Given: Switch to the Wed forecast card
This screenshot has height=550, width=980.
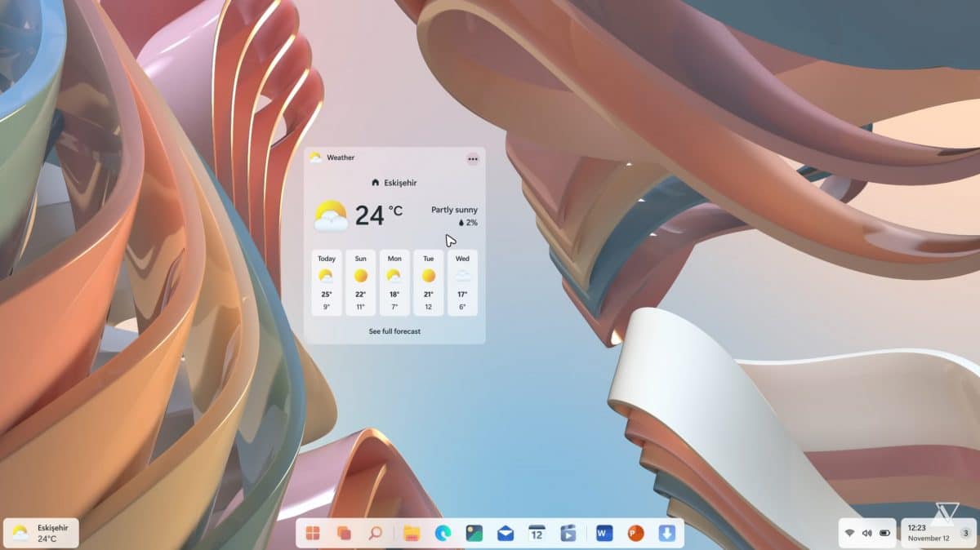Looking at the screenshot, I should click(463, 282).
